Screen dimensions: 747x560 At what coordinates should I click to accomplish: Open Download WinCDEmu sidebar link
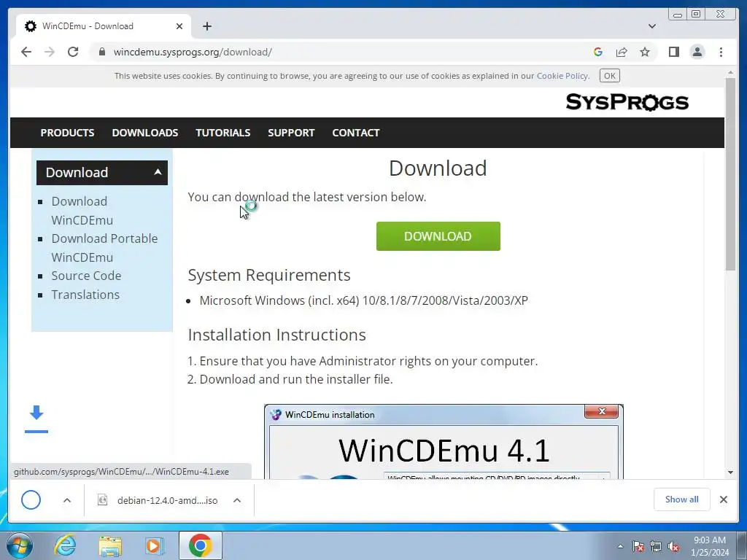[x=82, y=211]
